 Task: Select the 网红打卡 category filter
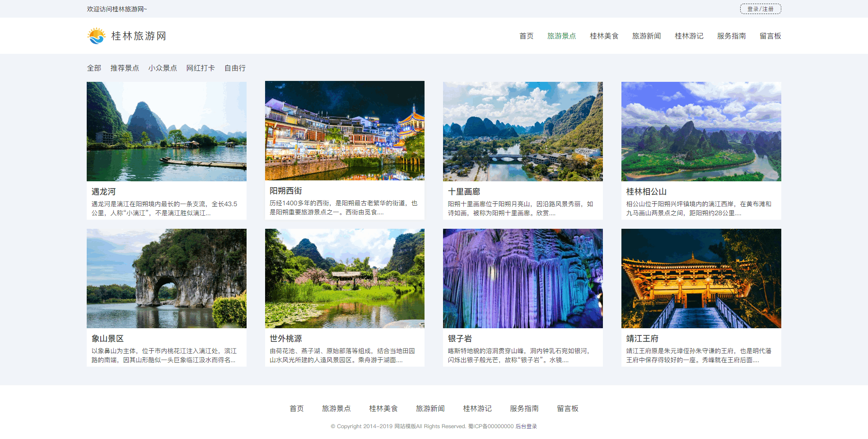pyautogui.click(x=201, y=68)
